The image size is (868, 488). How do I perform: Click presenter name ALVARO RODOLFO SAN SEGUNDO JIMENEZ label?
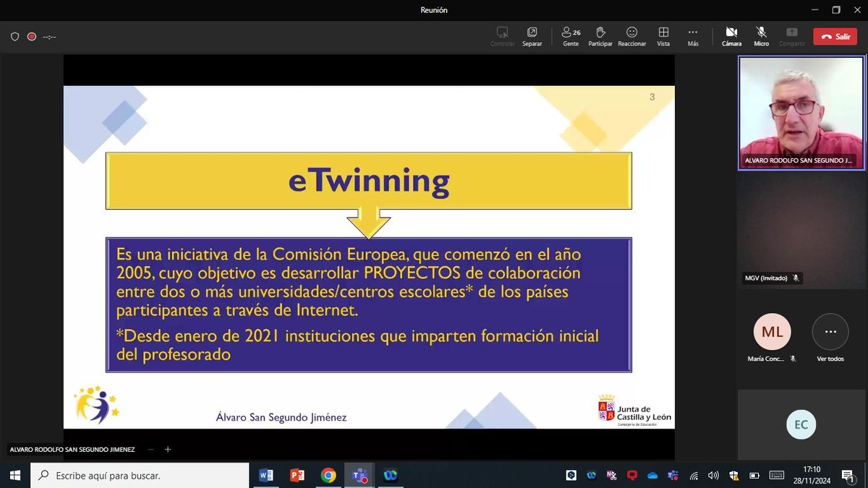tap(72, 449)
